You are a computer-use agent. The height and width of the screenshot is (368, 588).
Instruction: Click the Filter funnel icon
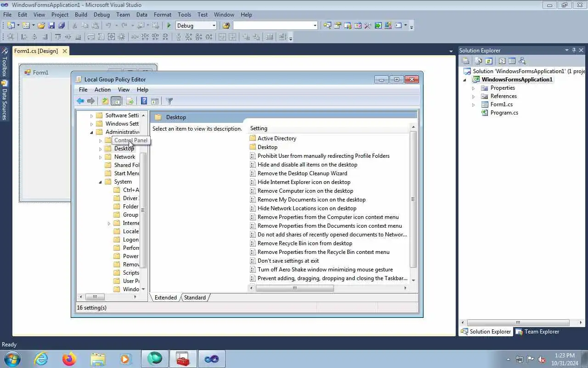point(169,101)
